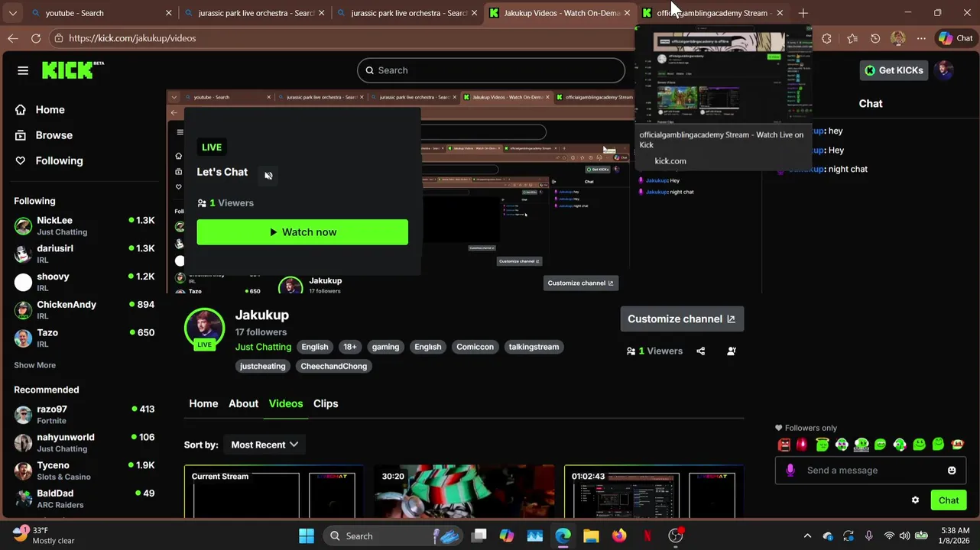Open Tazo channel in sidebar

click(x=84, y=338)
